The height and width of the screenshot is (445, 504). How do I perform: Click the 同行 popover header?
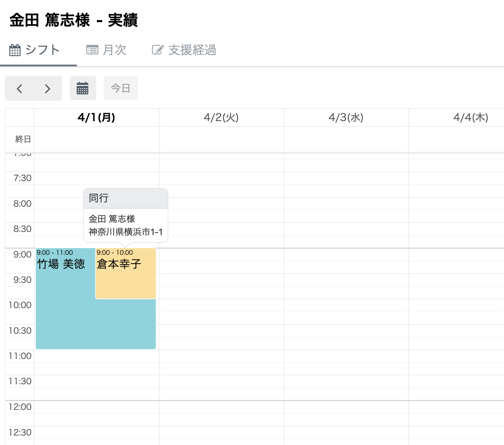(125, 198)
